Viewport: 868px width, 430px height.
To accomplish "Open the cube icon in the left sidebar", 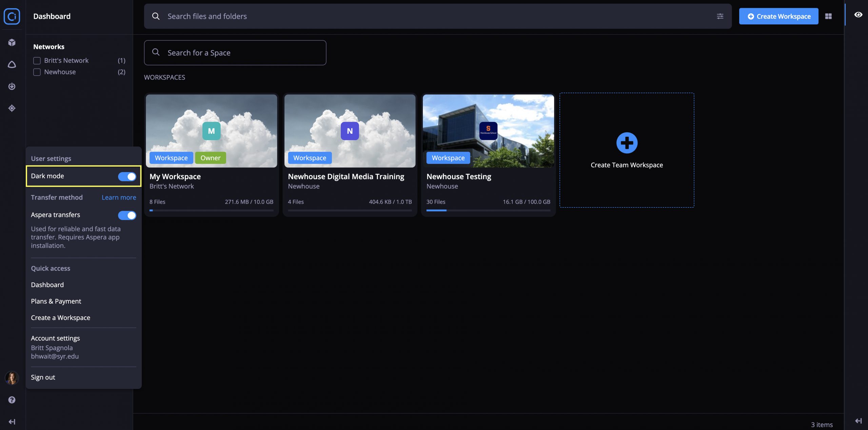I will (12, 42).
